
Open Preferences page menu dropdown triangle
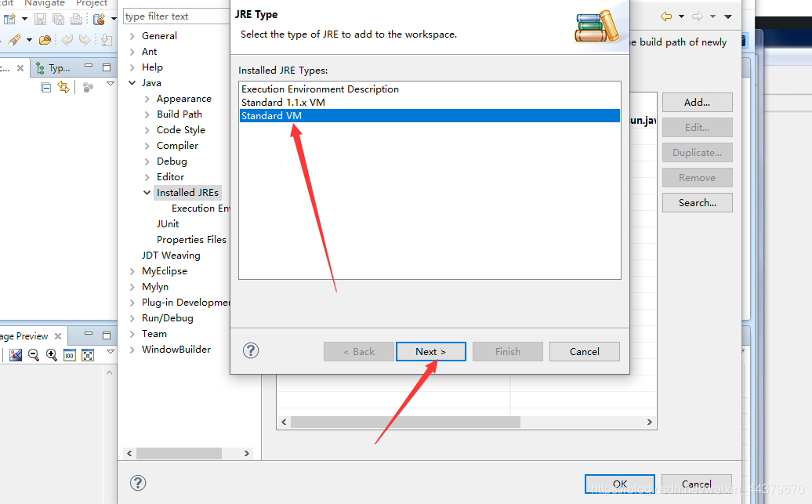pos(727,16)
